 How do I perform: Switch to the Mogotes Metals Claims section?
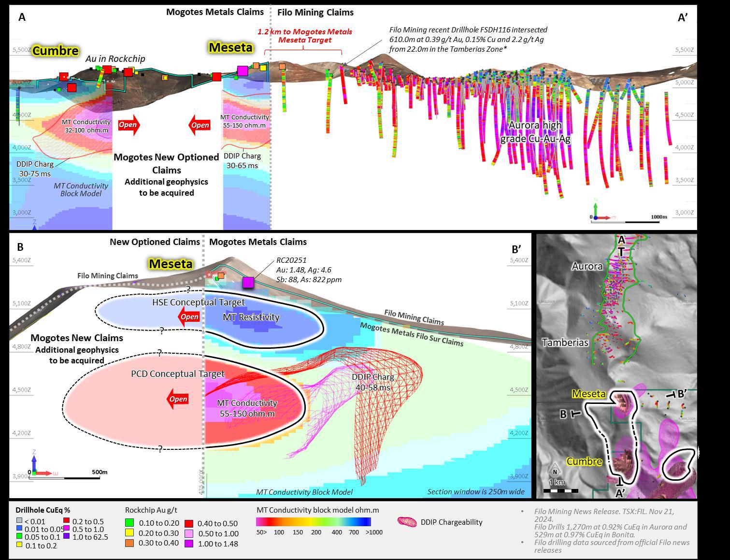(215, 12)
